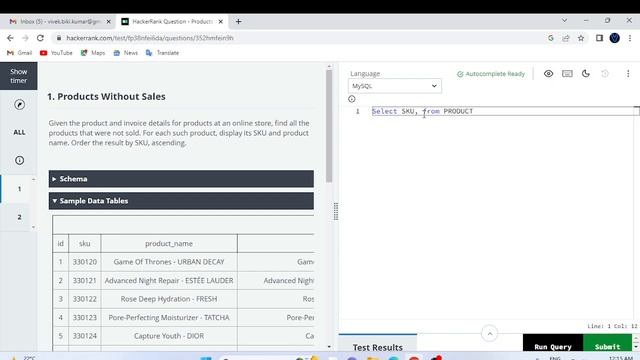Click the pane splitter drag handle

click(336, 211)
